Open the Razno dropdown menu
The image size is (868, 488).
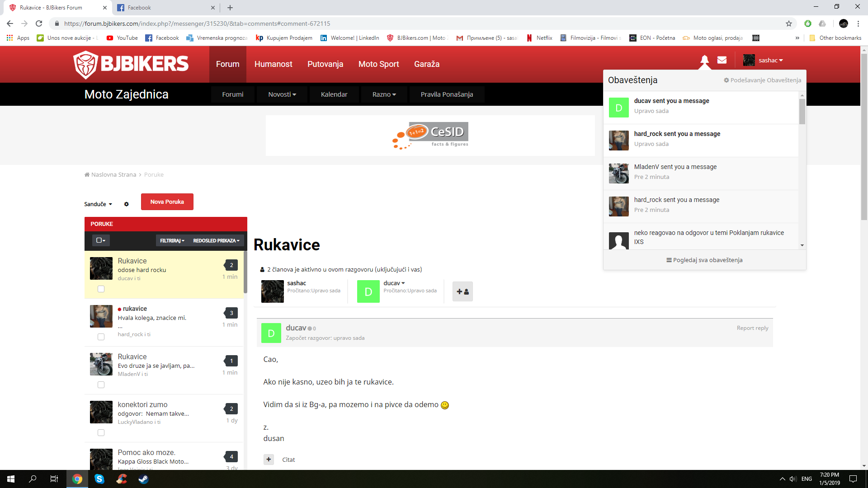pos(384,94)
